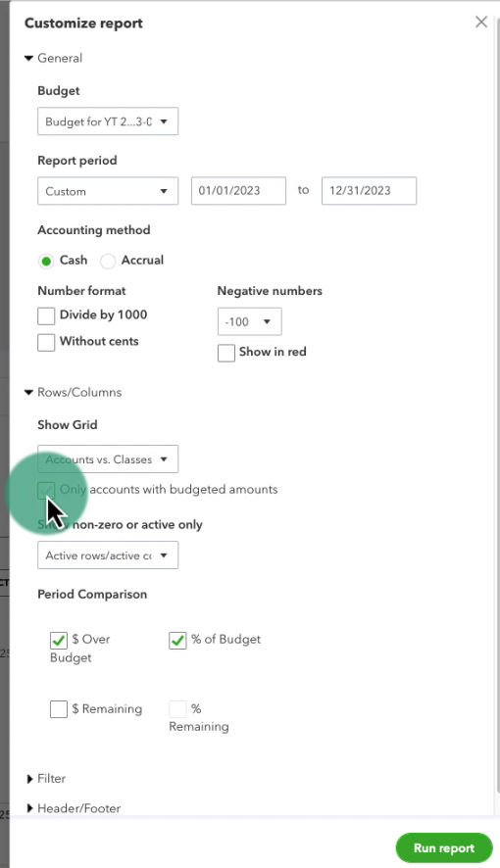Enable Without cents checkbox
This screenshot has height=868, width=500.
pos(46,342)
